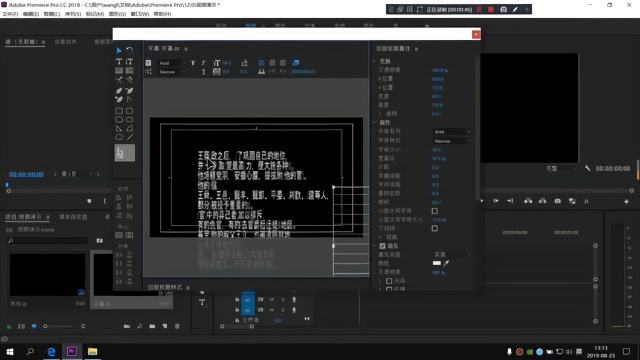
Task: Open the File menu
Action: pyautogui.click(x=10, y=14)
